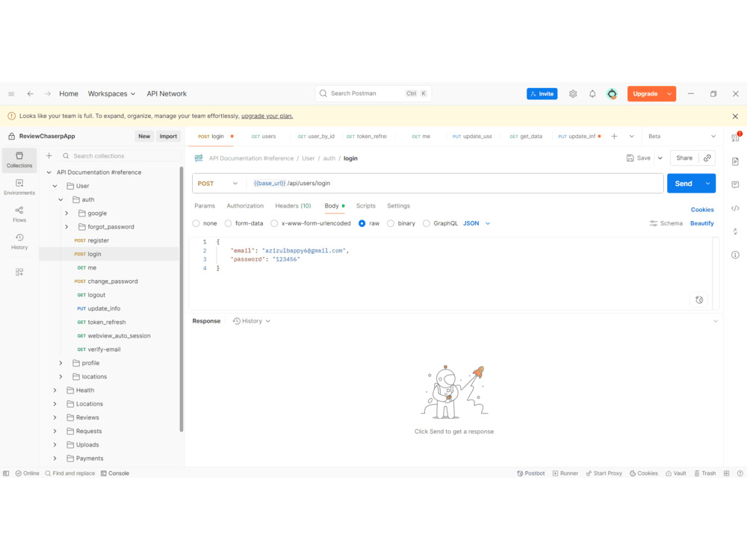This screenshot has width=747, height=560.
Task: Go back with the left arrow
Action: [x=30, y=94]
